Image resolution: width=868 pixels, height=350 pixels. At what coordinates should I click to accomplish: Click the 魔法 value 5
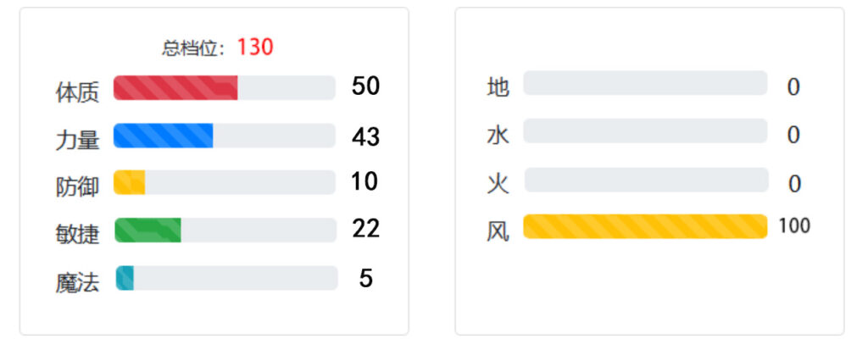coord(365,279)
